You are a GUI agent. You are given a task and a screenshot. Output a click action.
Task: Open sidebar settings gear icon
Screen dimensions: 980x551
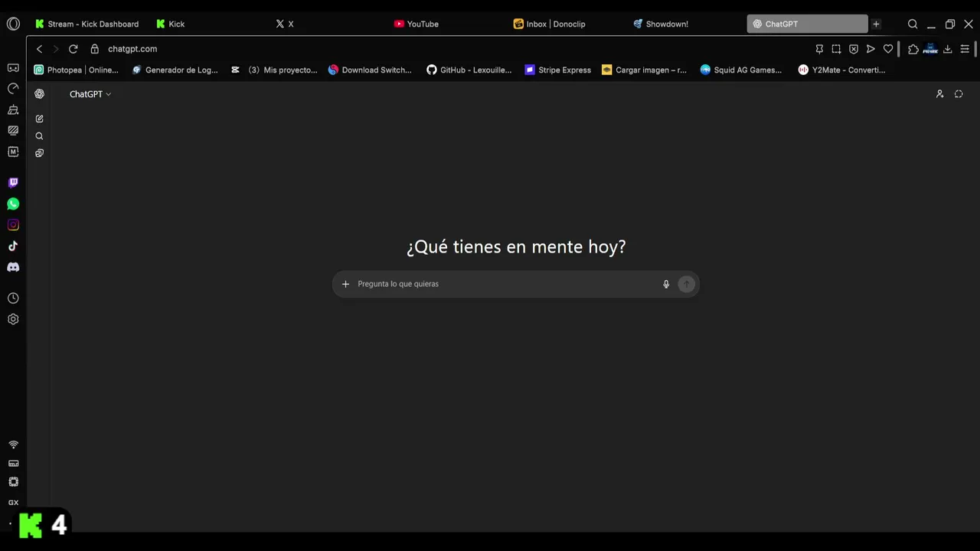pyautogui.click(x=13, y=319)
